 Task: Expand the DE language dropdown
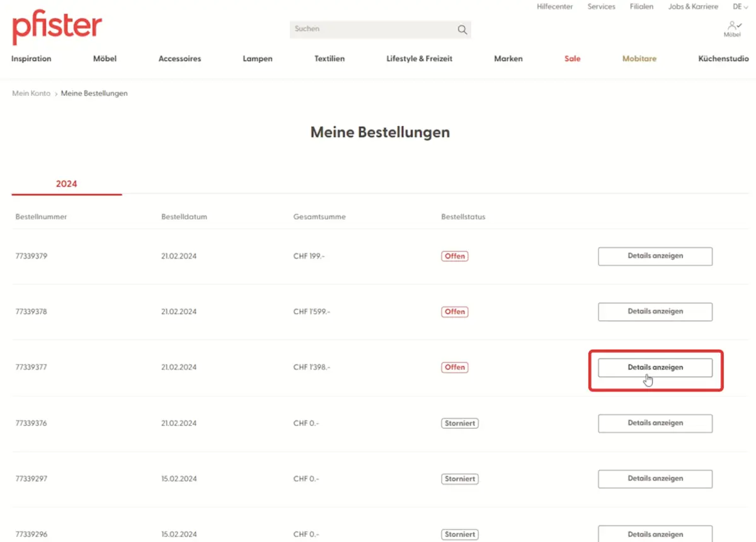pos(740,7)
